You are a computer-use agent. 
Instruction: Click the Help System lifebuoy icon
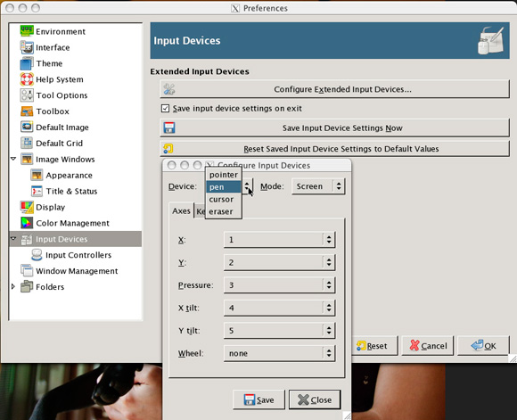point(27,79)
